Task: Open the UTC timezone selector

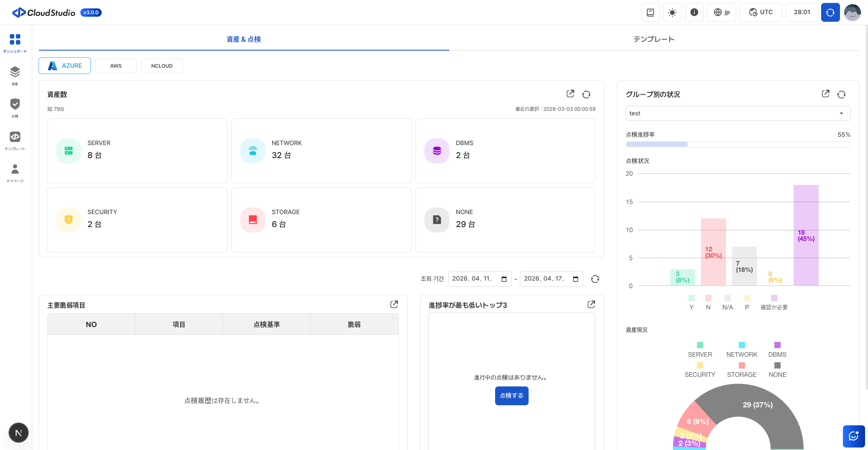Action: (x=760, y=12)
